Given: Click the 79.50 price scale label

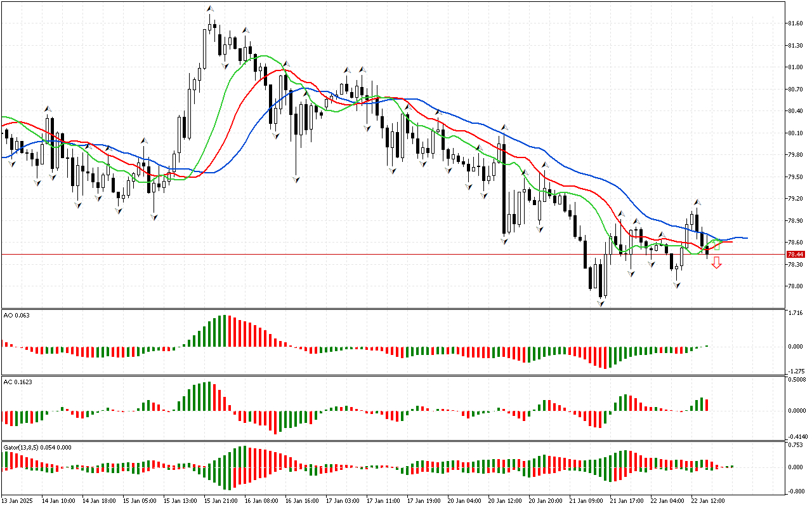Looking at the screenshot, I should [796, 177].
